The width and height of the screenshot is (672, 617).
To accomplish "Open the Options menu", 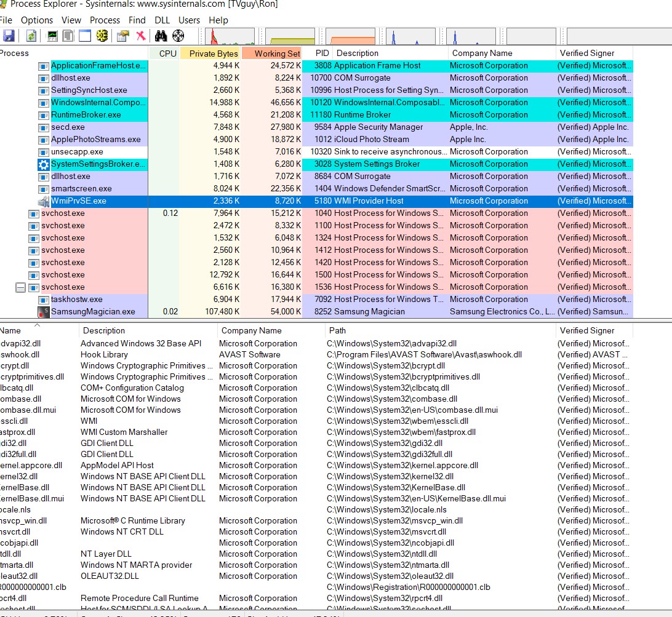I will (x=37, y=20).
